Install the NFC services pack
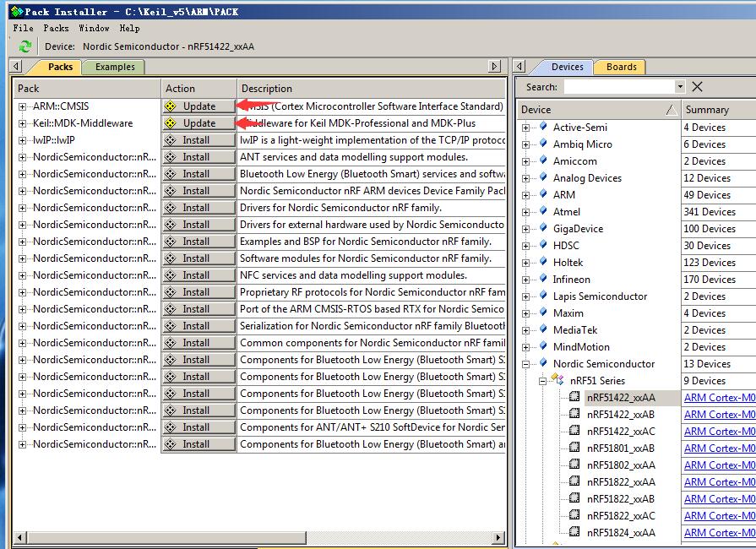The image size is (756, 549). [x=199, y=274]
